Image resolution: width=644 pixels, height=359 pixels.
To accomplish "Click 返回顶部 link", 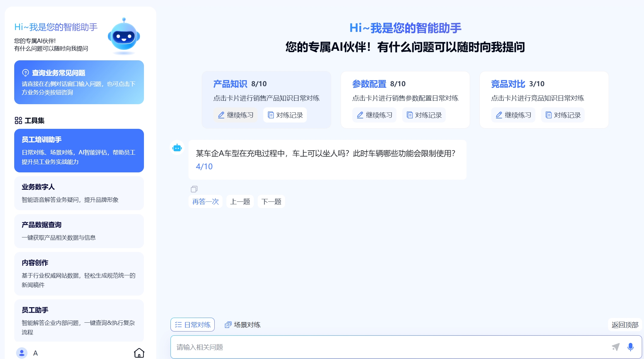I will click(x=625, y=325).
